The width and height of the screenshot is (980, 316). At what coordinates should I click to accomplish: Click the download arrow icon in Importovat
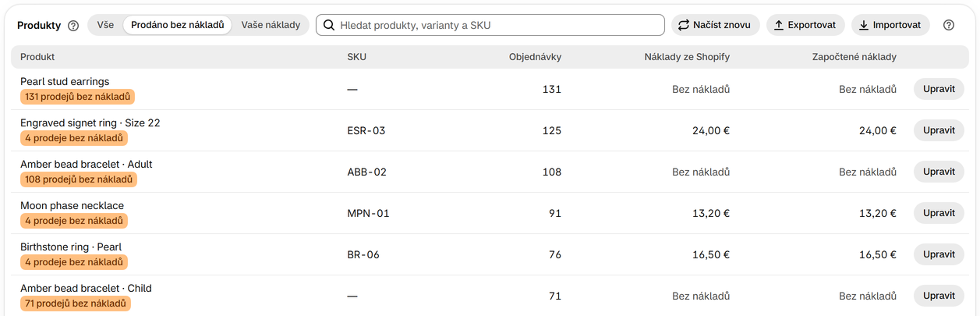pos(863,25)
